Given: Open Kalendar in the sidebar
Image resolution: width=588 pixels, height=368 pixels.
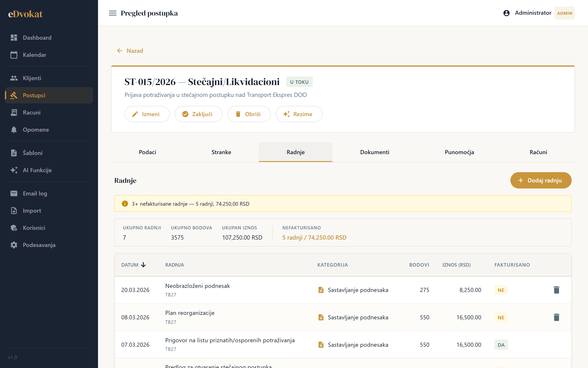Looking at the screenshot, I should (49, 55).
